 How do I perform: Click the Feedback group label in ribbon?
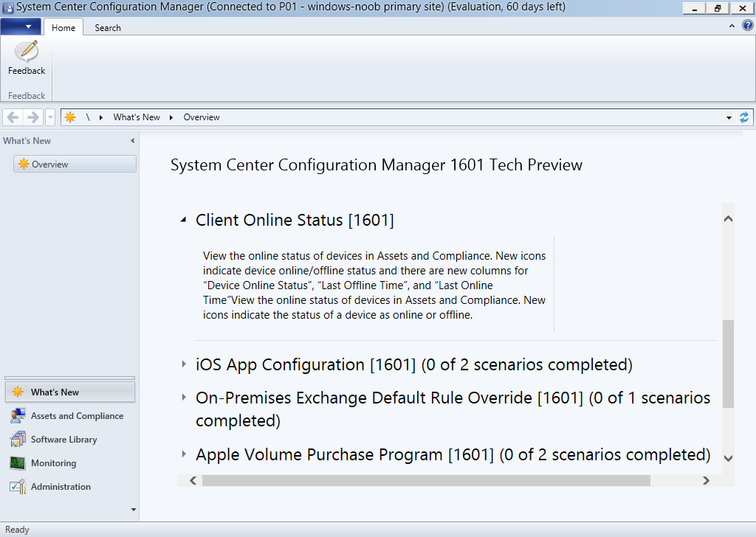[x=27, y=95]
